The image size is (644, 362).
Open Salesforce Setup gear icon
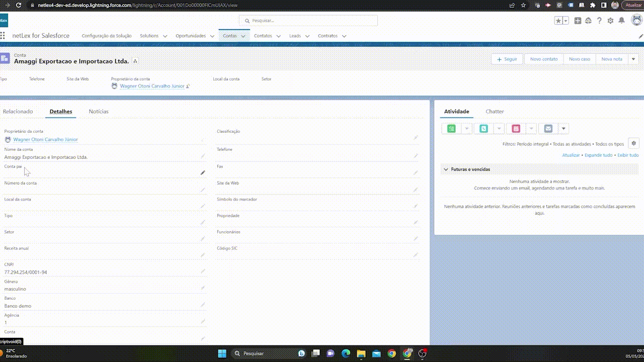coord(610,21)
